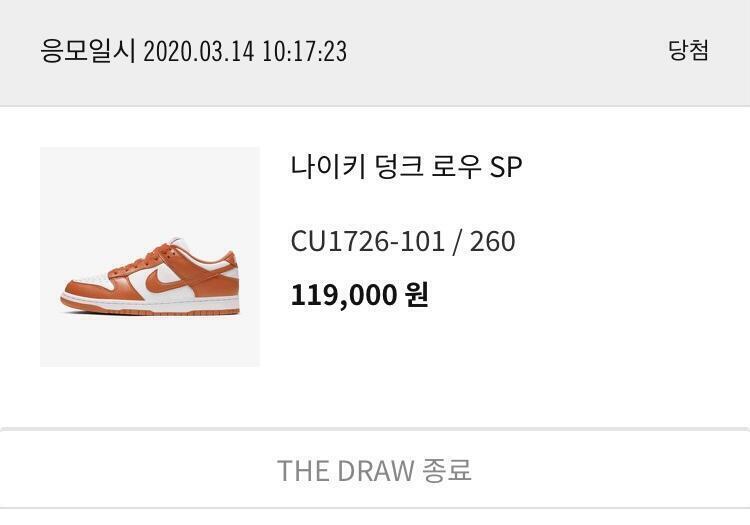Open the 나이키 덩크 로우 SP product title

click(x=406, y=167)
